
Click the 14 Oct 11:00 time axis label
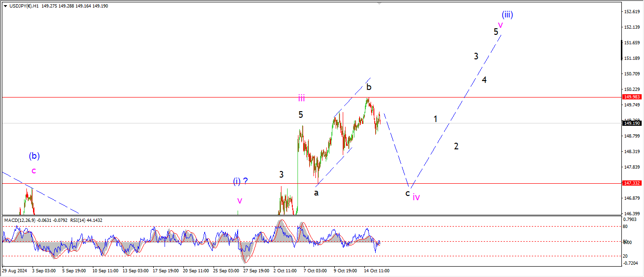click(x=377, y=271)
